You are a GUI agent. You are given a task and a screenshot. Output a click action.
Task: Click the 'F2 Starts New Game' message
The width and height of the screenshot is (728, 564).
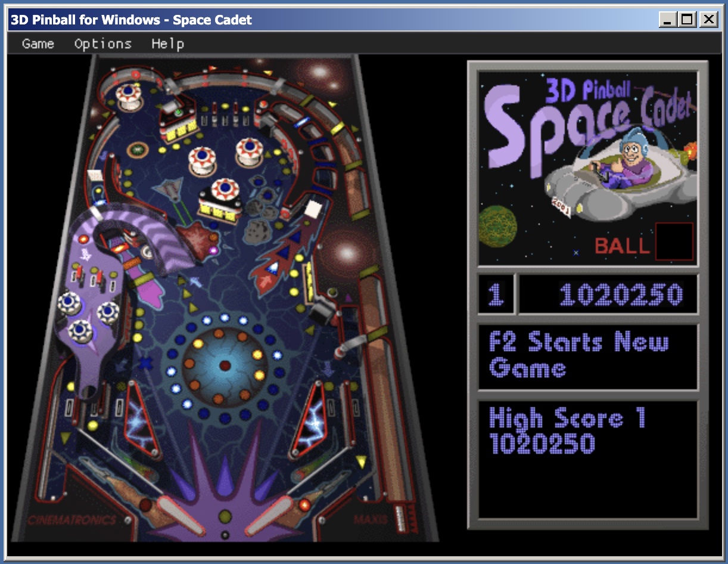click(x=579, y=355)
